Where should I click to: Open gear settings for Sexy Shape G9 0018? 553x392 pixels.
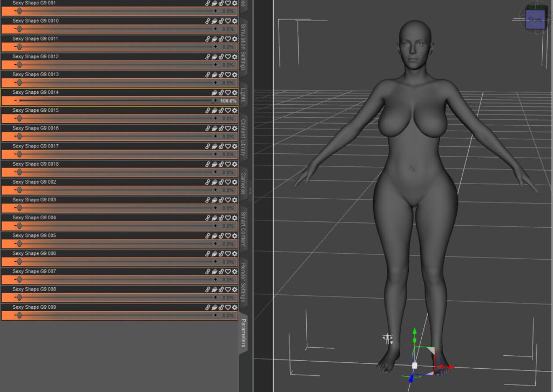pyautogui.click(x=234, y=164)
